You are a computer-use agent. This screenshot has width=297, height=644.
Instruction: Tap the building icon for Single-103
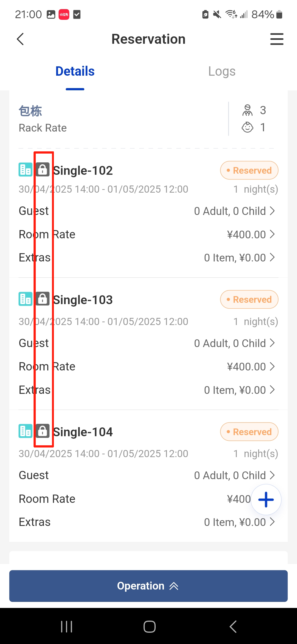25,299
